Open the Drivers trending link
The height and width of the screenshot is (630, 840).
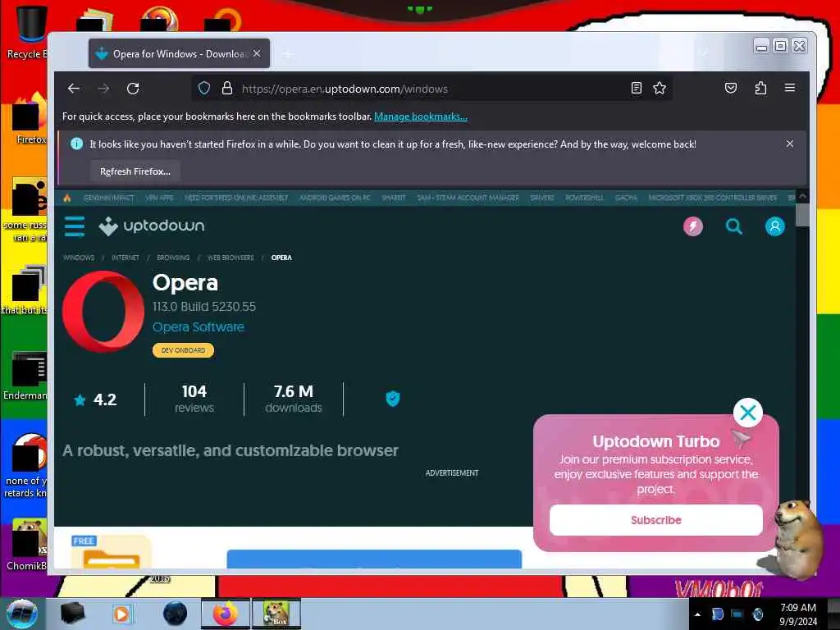click(x=542, y=198)
